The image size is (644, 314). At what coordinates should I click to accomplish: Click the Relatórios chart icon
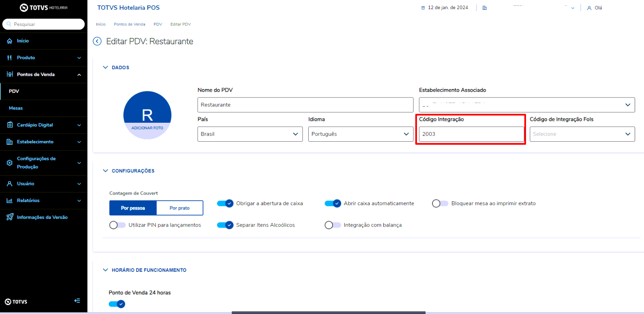click(x=10, y=201)
